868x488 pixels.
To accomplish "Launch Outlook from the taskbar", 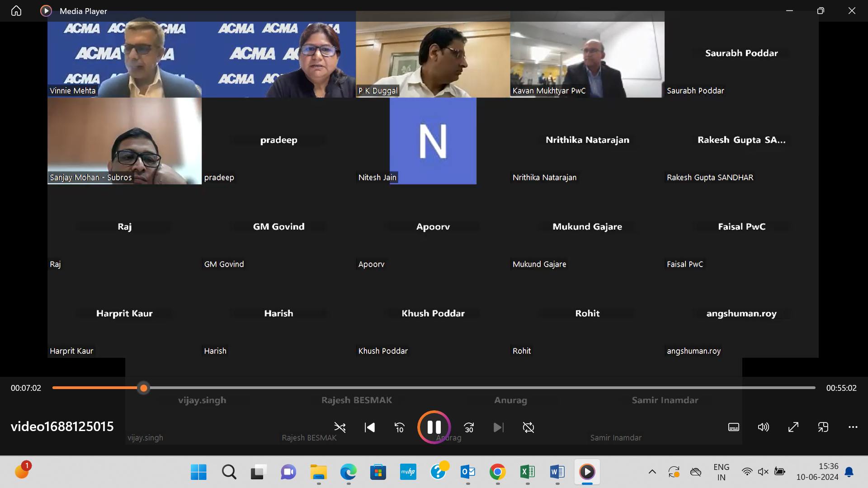I will coord(467,471).
